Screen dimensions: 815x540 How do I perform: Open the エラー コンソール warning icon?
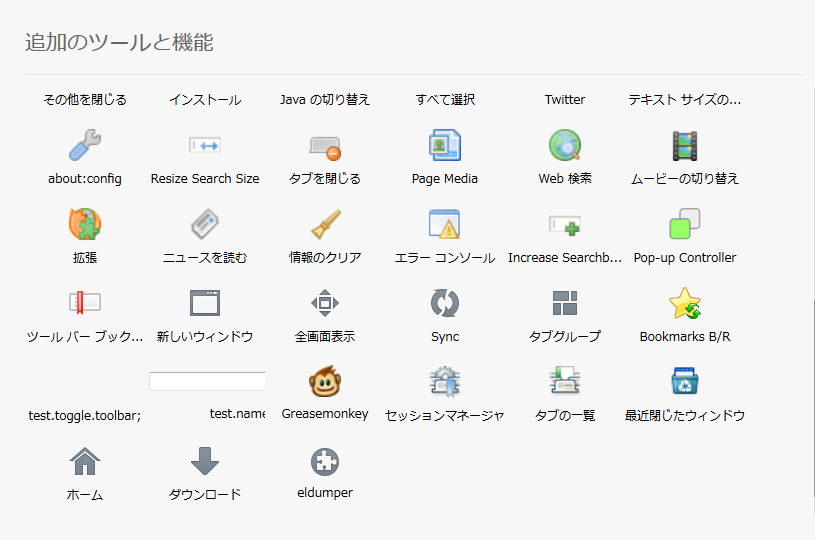pyautogui.click(x=445, y=224)
